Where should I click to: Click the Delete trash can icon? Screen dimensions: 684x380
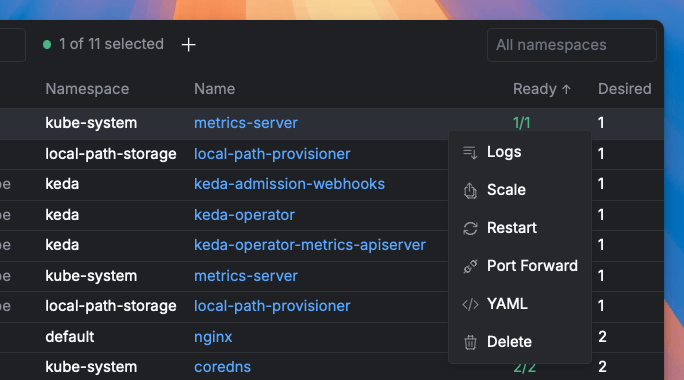tap(470, 342)
